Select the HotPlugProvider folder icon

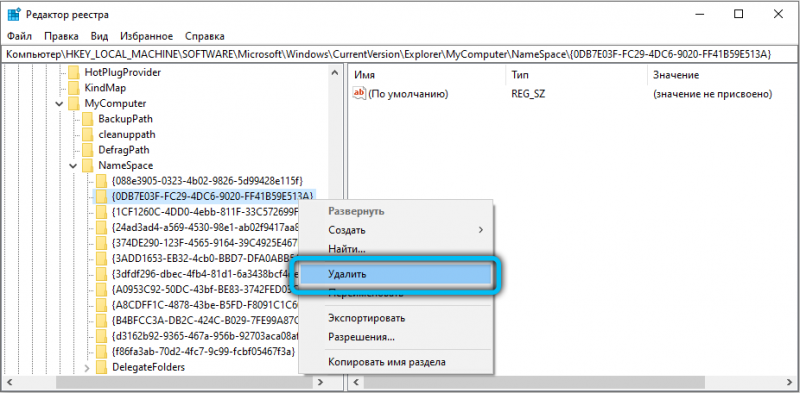pyautogui.click(x=74, y=72)
